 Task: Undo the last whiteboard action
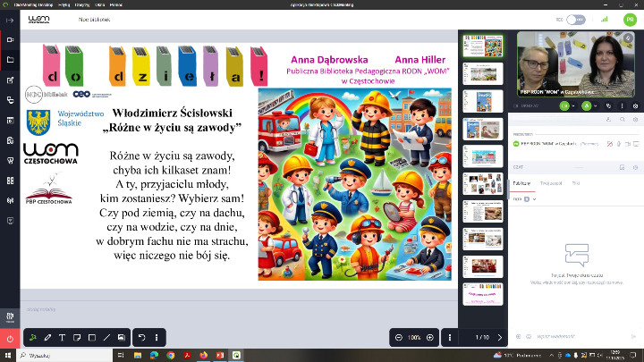(x=141, y=337)
